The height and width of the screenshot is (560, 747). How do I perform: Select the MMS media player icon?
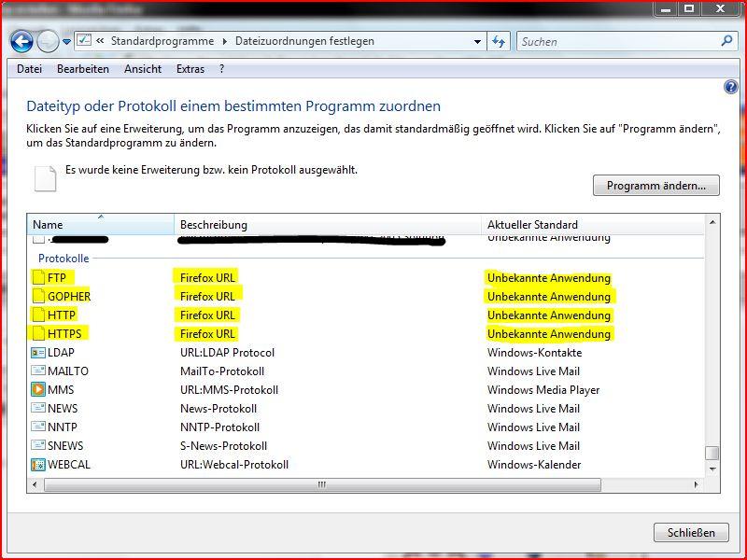click(38, 389)
